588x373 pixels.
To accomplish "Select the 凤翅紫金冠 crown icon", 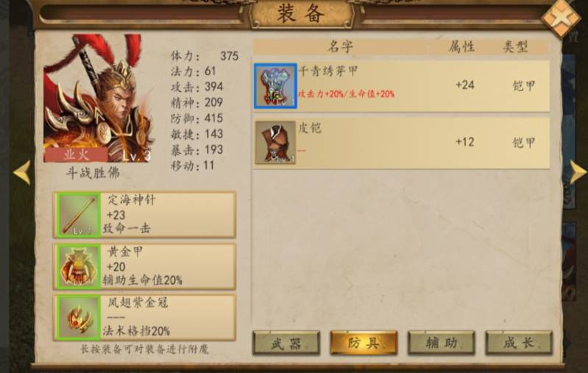I will tap(78, 318).
